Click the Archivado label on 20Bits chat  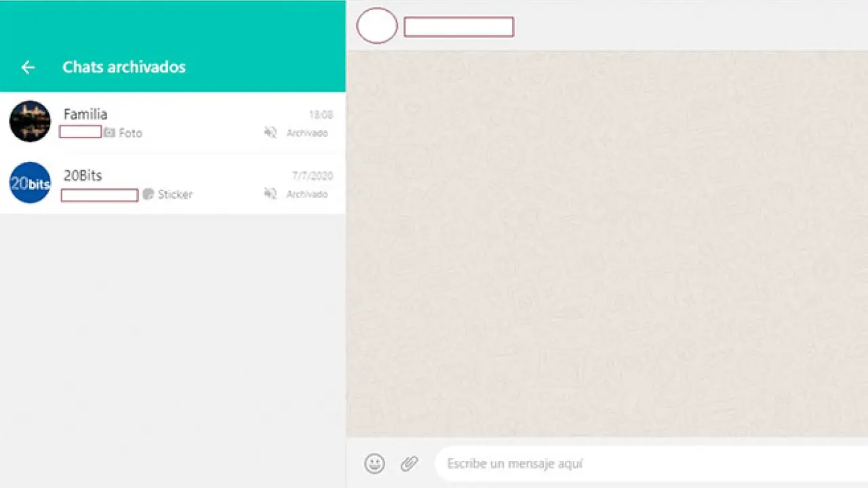(307, 195)
